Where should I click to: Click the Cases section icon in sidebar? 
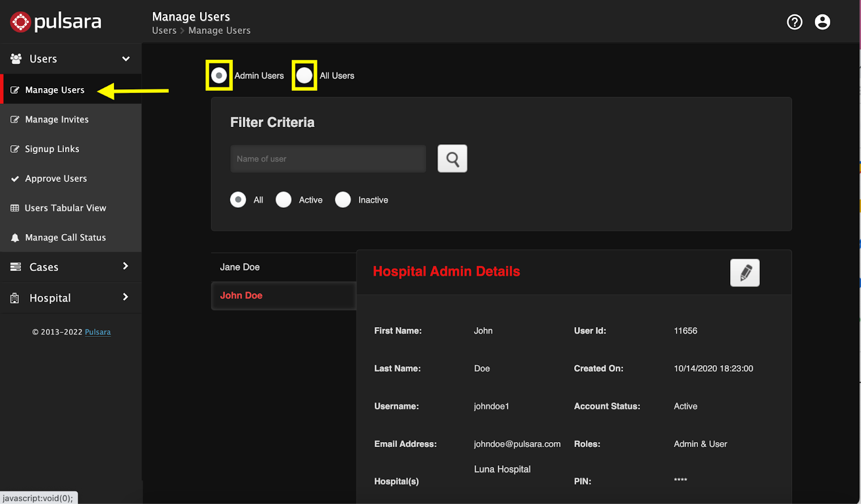[x=16, y=267]
